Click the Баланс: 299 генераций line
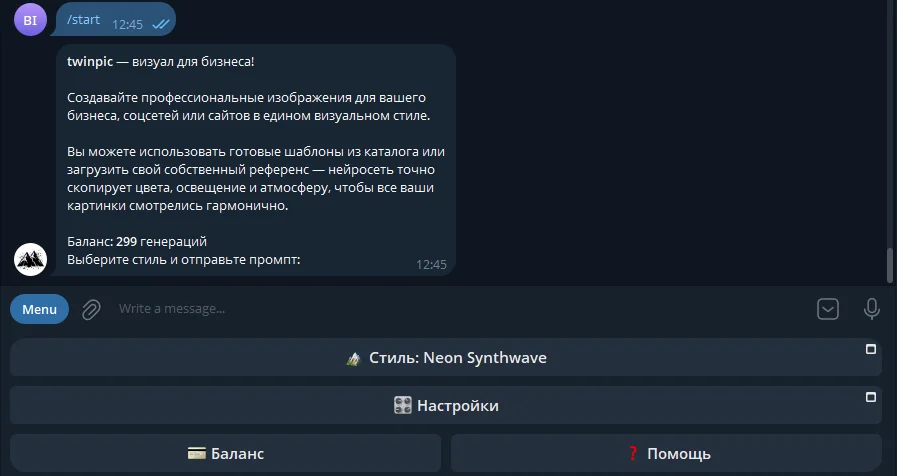The height and width of the screenshot is (476, 897). pos(137,241)
